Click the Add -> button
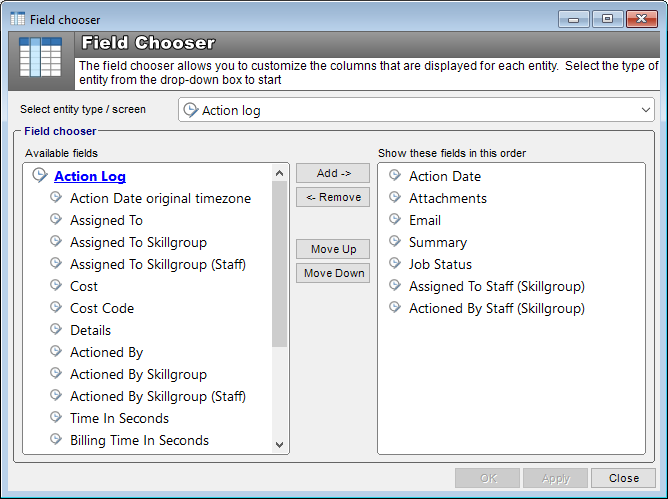Screen dimensions: 668x499 (333, 173)
